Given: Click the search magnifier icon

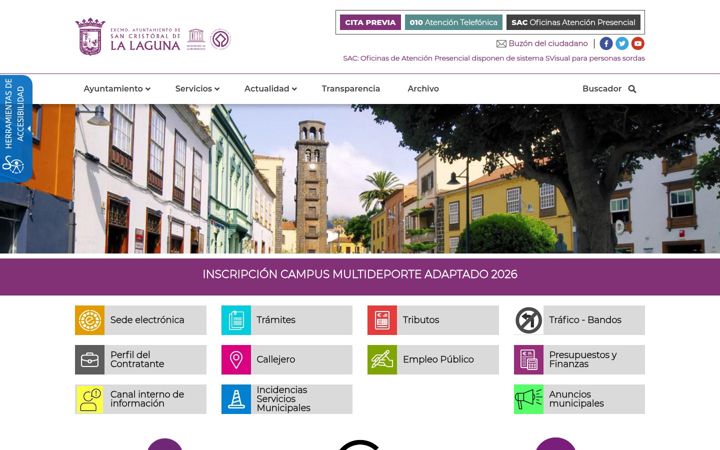Looking at the screenshot, I should click(632, 89).
